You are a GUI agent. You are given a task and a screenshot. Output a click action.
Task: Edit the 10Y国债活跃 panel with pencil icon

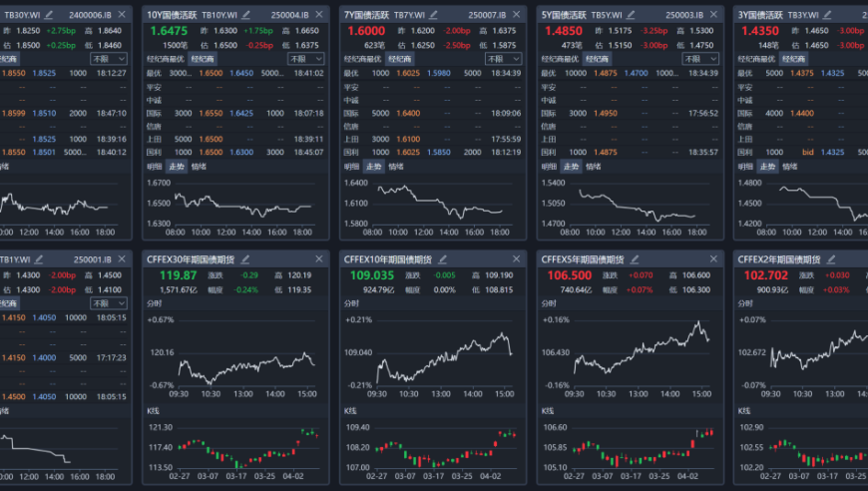(x=246, y=14)
